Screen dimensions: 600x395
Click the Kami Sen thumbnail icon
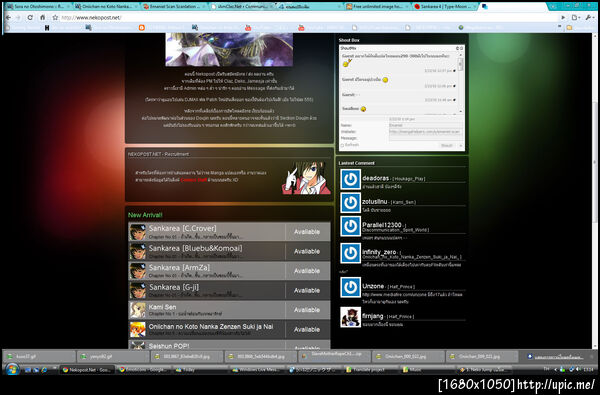click(x=137, y=310)
